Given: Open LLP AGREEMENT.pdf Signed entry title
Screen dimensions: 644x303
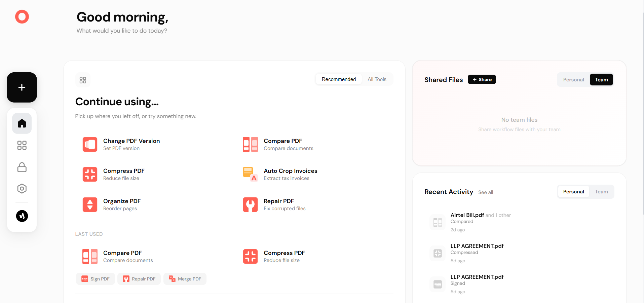Looking at the screenshot, I should (477, 277).
